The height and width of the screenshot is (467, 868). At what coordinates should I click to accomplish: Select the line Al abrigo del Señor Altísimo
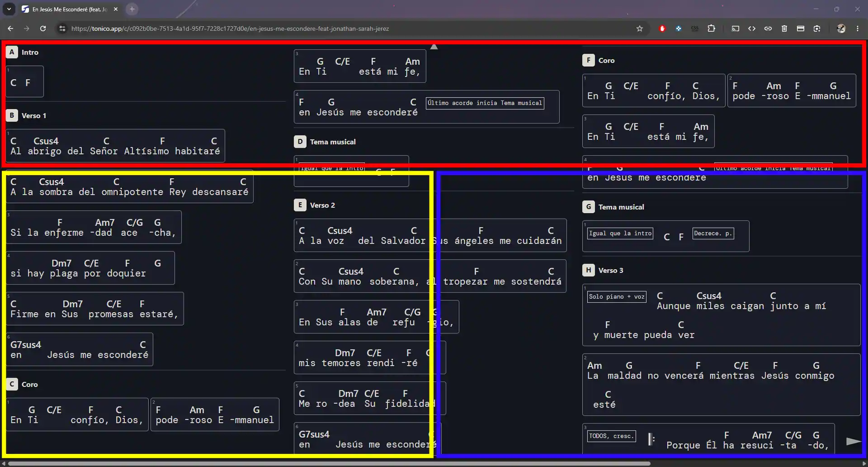tap(115, 146)
